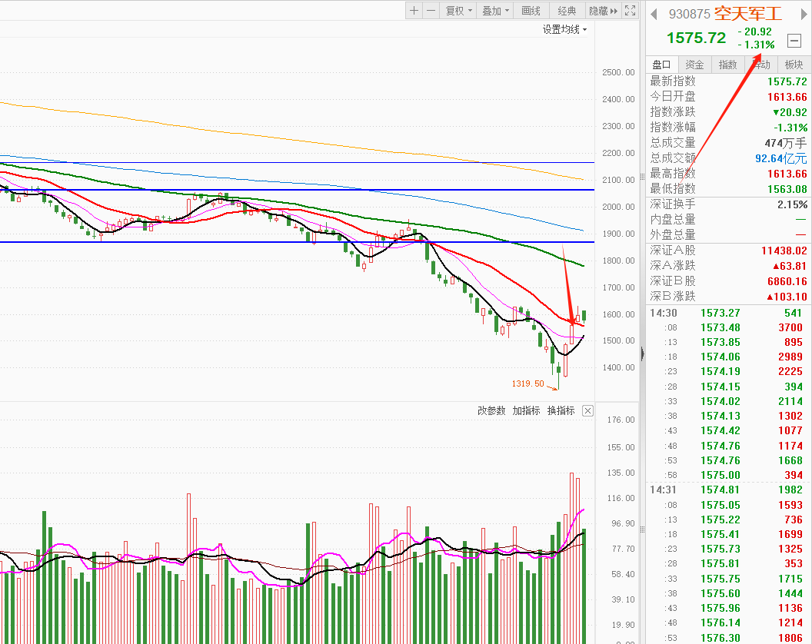Toggle 隐藏 to hide the toolbar section
Image resolution: width=812 pixels, height=644 pixels.
603,11
